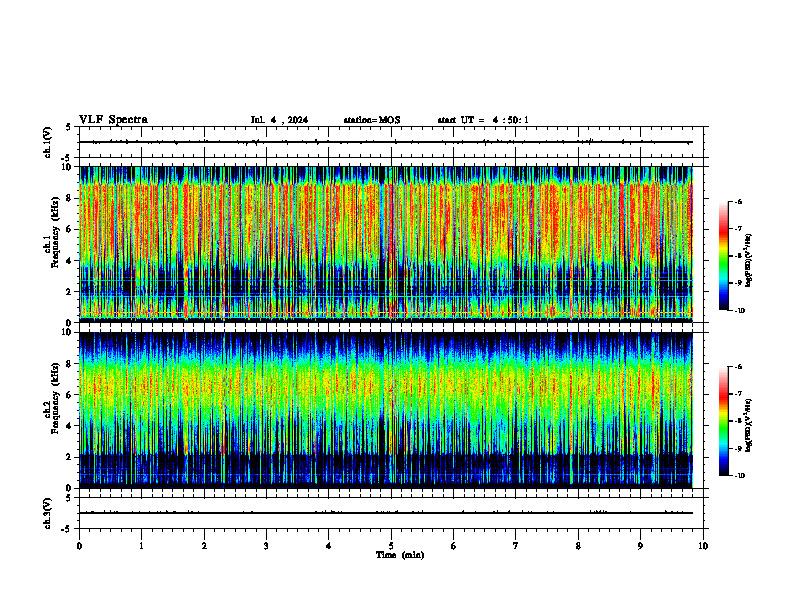Click the ch.3 voltage waveform trace
Image resolution: width=792 pixels, height=612 pixels.
(386, 513)
